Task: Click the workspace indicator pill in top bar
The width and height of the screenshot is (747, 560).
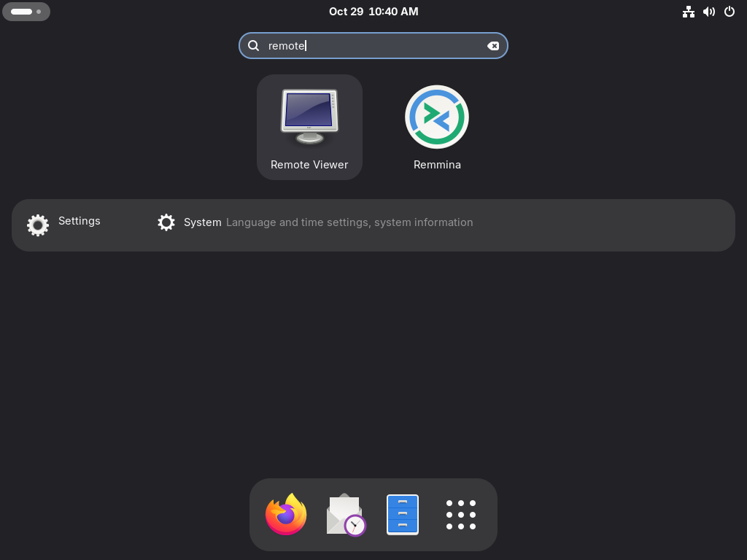Action: pos(26,12)
